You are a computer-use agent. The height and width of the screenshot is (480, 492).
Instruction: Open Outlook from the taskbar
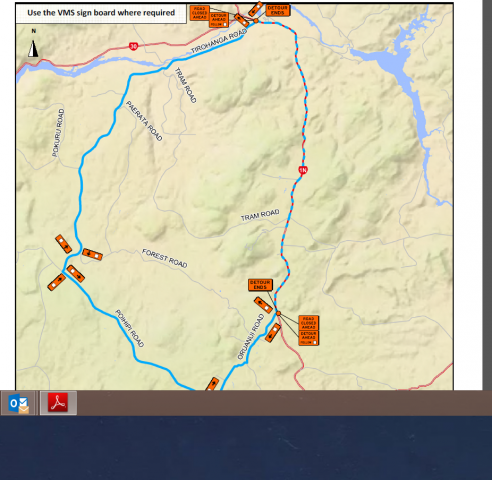click(x=18, y=403)
